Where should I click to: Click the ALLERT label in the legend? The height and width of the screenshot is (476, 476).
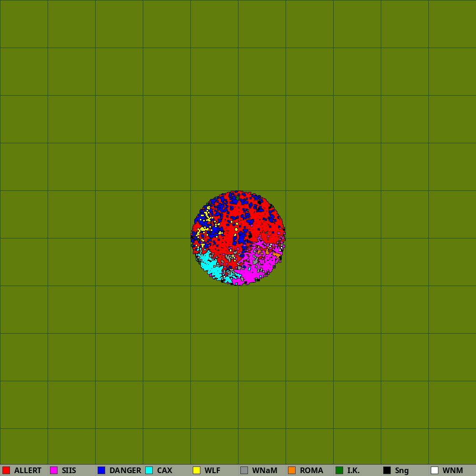click(28, 470)
